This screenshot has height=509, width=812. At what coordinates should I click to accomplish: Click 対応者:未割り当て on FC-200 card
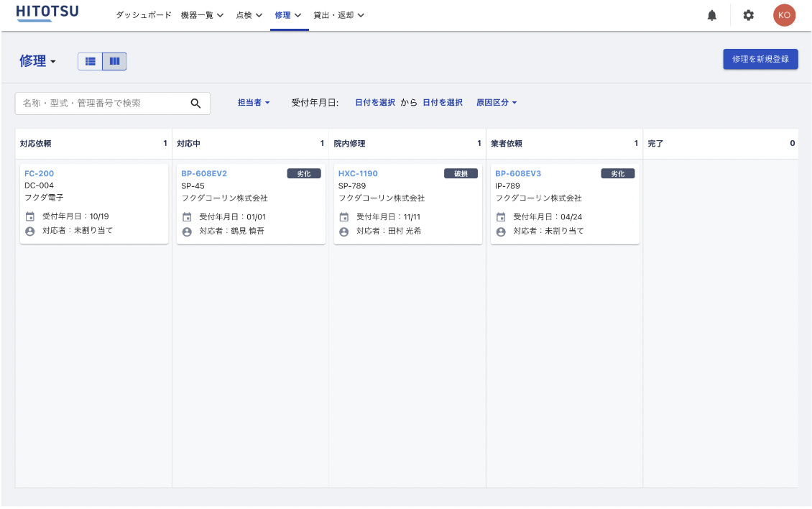tap(77, 231)
